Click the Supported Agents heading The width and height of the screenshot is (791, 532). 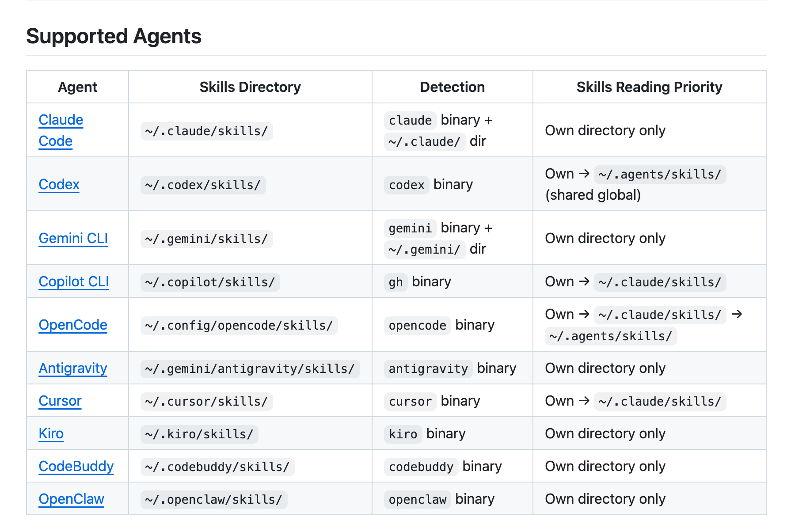pos(114,36)
